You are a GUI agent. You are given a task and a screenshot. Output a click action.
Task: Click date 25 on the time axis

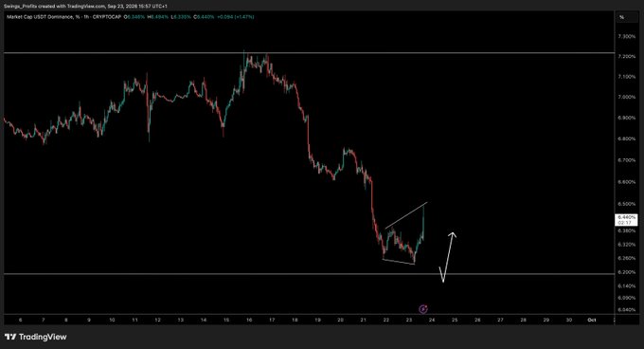click(x=455, y=320)
